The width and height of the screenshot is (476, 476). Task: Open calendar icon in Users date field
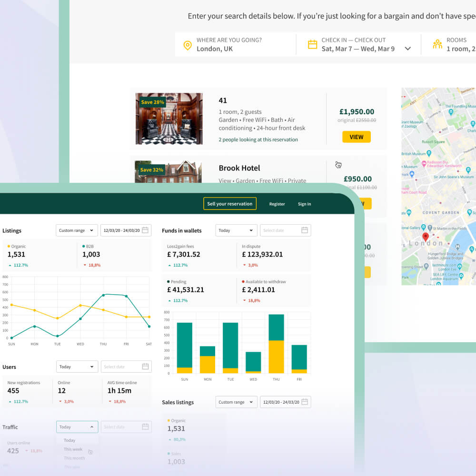[x=145, y=367]
